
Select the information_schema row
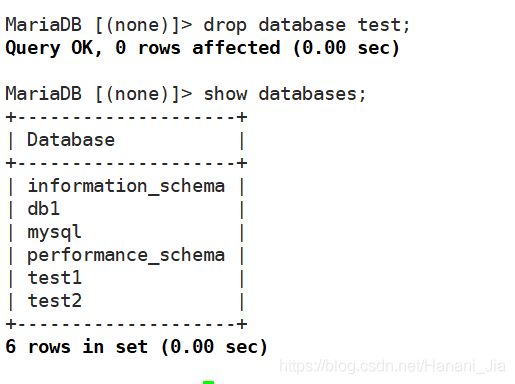pos(126,186)
